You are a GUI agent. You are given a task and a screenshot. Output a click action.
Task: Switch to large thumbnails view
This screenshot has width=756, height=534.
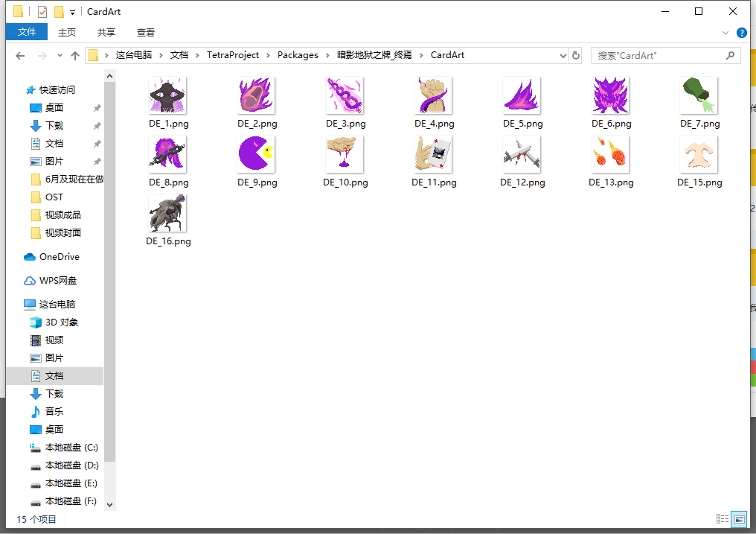(739, 519)
